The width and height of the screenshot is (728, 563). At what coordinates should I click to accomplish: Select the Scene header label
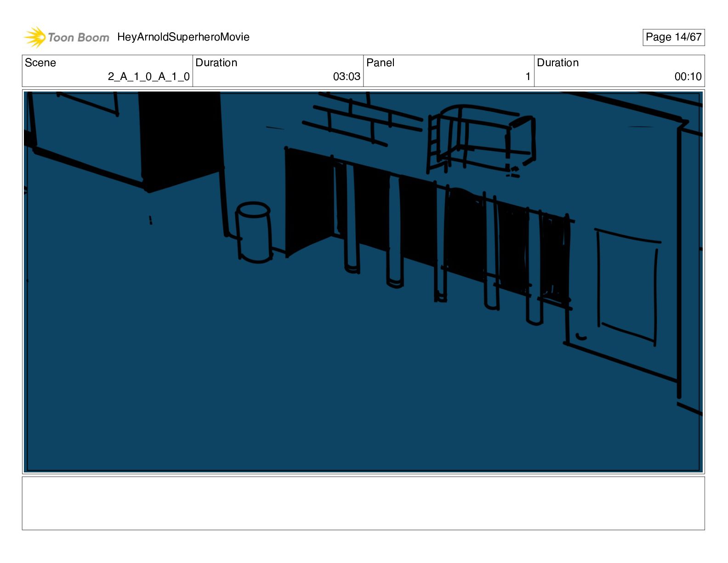[40, 63]
